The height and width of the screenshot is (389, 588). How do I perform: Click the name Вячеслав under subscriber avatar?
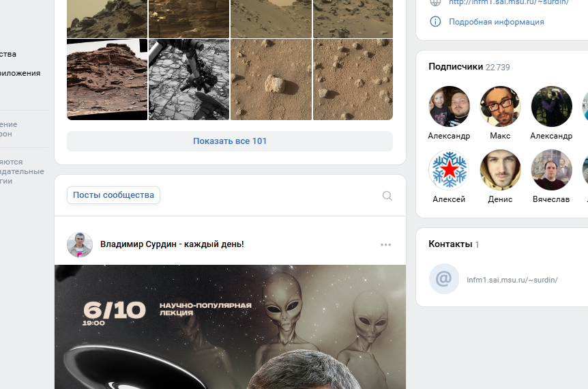pos(551,199)
